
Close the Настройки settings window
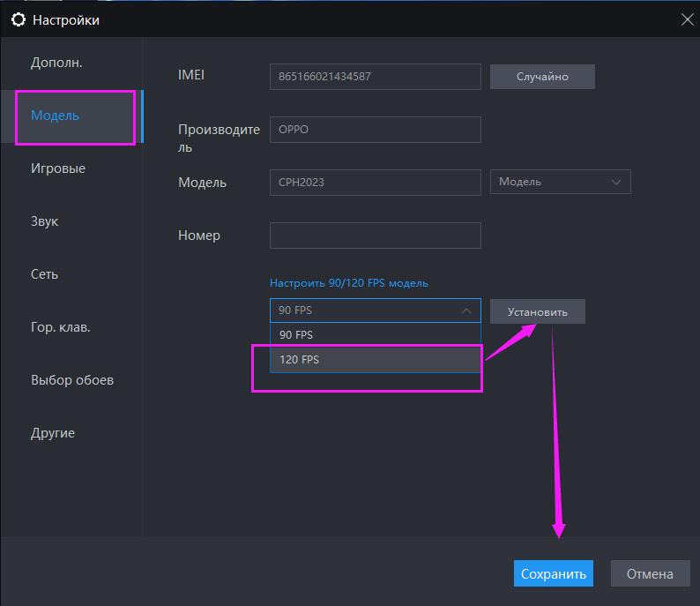click(x=688, y=19)
